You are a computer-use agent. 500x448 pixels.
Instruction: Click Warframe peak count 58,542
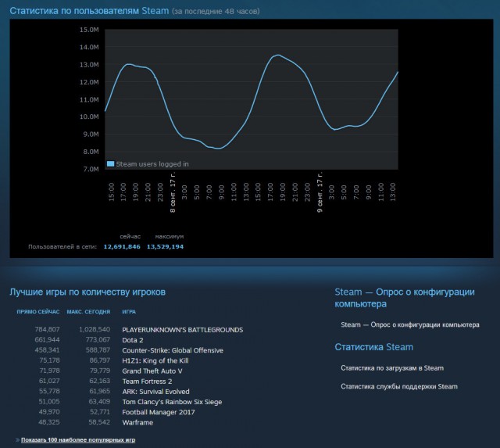pyautogui.click(x=99, y=422)
